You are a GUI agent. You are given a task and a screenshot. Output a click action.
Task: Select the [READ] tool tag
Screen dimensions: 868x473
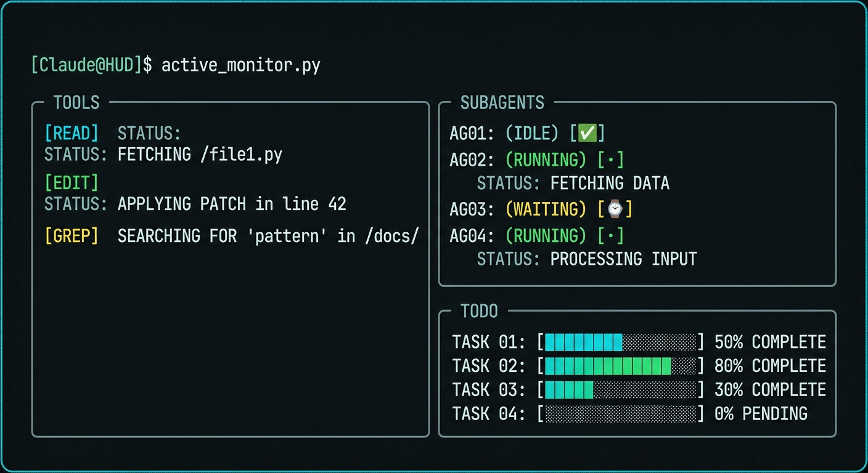(x=72, y=133)
